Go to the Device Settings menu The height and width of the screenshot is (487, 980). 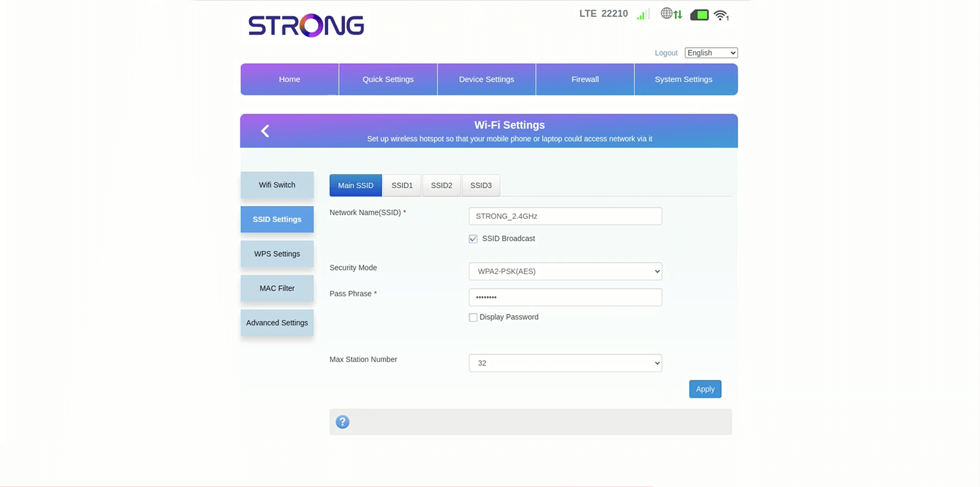(x=486, y=79)
